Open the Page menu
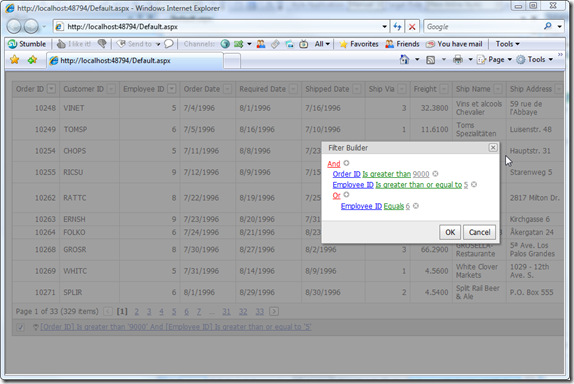 [494, 59]
